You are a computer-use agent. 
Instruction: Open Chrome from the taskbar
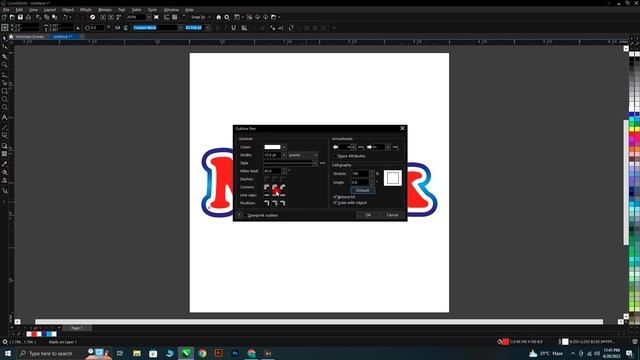coord(202,353)
